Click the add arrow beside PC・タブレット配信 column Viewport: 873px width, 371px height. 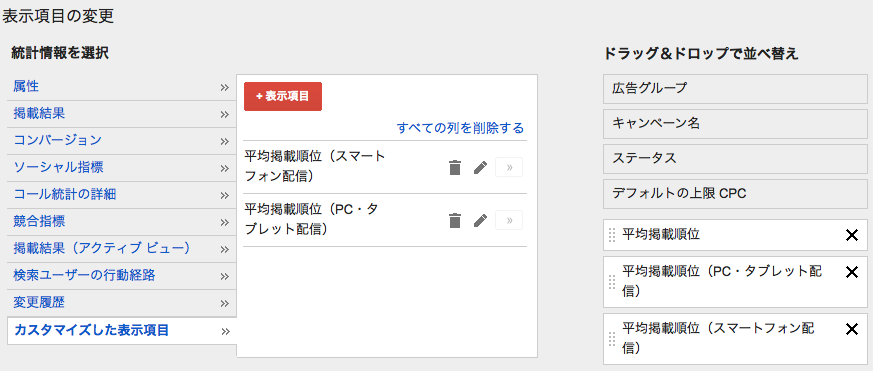(x=509, y=221)
